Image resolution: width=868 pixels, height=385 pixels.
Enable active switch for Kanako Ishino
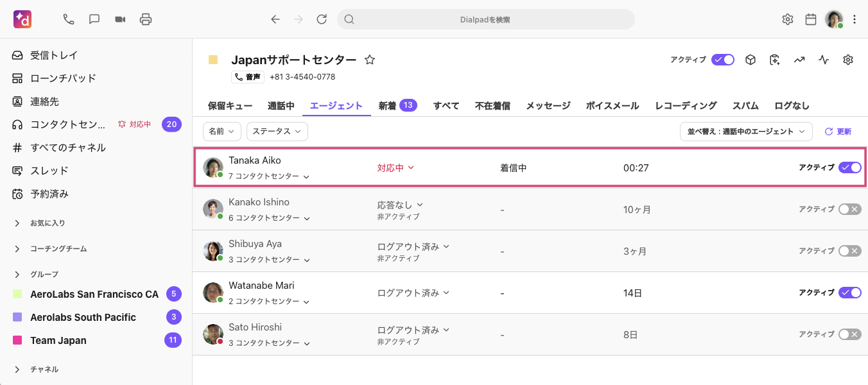coord(849,209)
